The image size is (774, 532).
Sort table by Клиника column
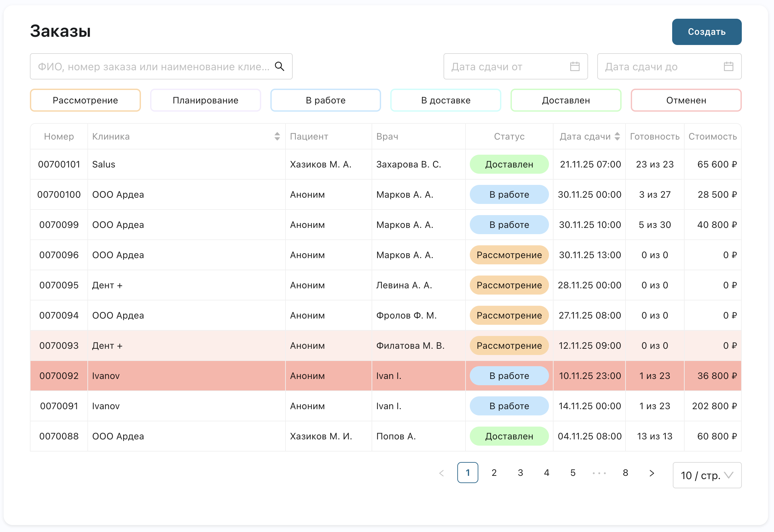click(277, 136)
